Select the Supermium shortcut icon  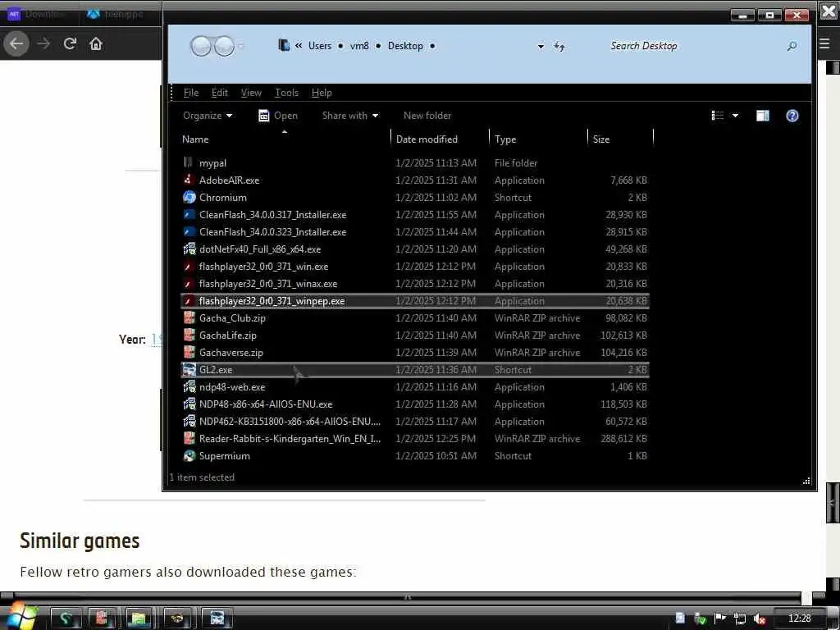[x=189, y=455]
